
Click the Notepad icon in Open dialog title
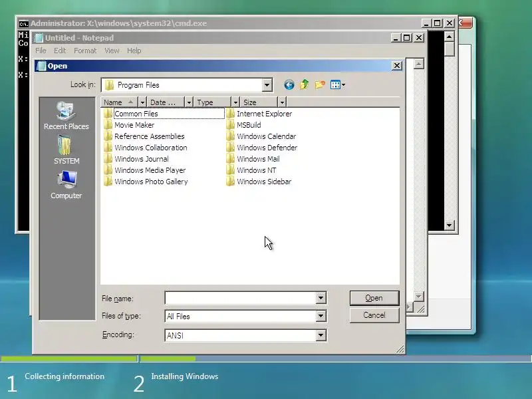click(x=41, y=66)
